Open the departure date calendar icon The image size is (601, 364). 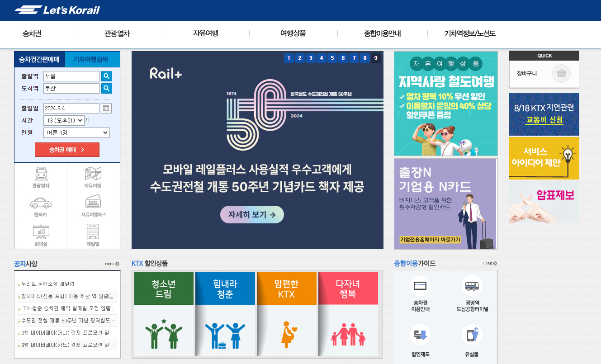pos(106,108)
